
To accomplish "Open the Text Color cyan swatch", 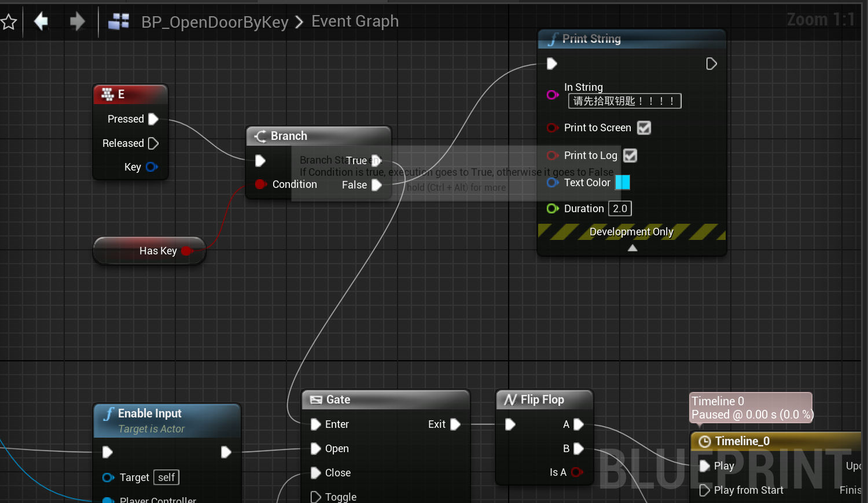I will click(x=623, y=183).
